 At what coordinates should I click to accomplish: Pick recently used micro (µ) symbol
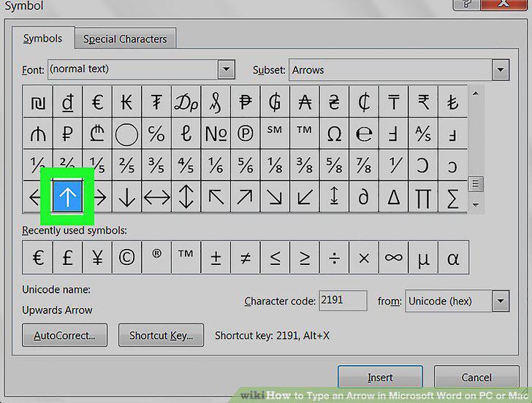pyautogui.click(x=423, y=258)
